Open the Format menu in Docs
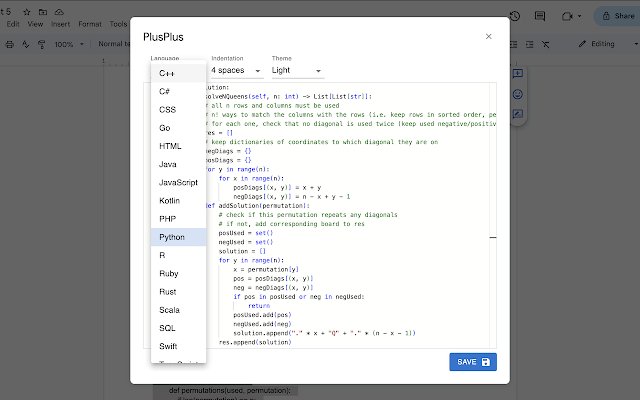This screenshot has width=640, height=400. 90,24
